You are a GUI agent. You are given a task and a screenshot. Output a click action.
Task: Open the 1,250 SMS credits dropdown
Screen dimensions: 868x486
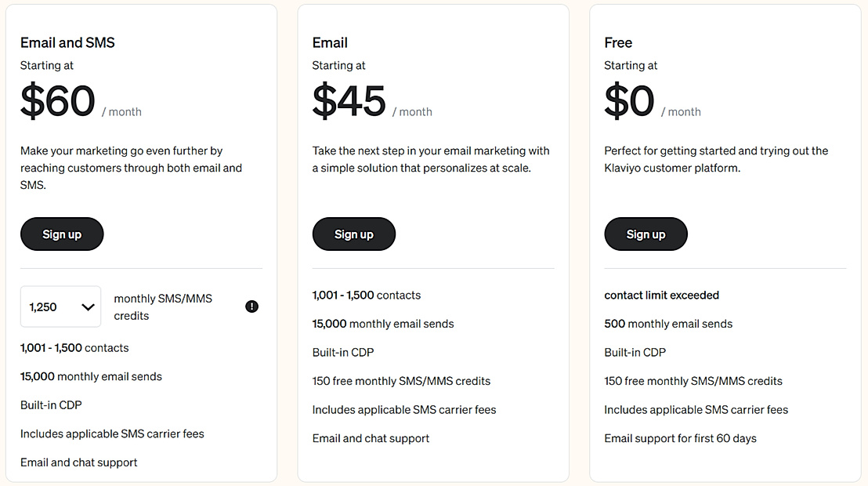tap(61, 306)
